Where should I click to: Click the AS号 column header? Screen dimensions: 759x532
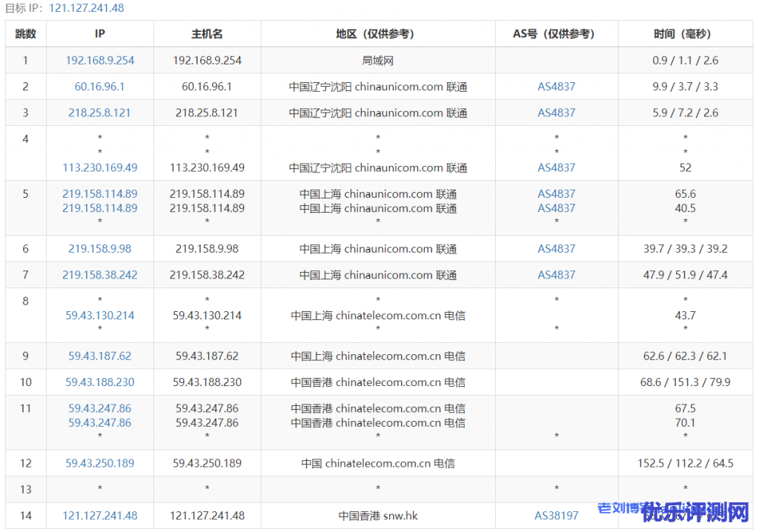point(557,34)
